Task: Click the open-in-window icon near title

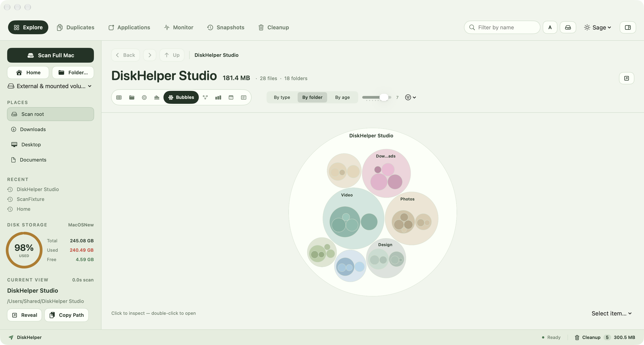Action: [x=627, y=78]
